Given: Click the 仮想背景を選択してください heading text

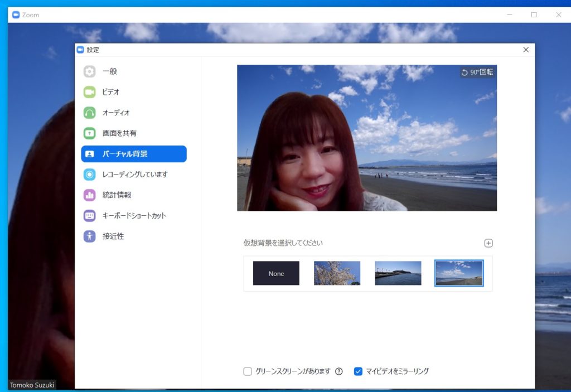Looking at the screenshot, I should (283, 243).
